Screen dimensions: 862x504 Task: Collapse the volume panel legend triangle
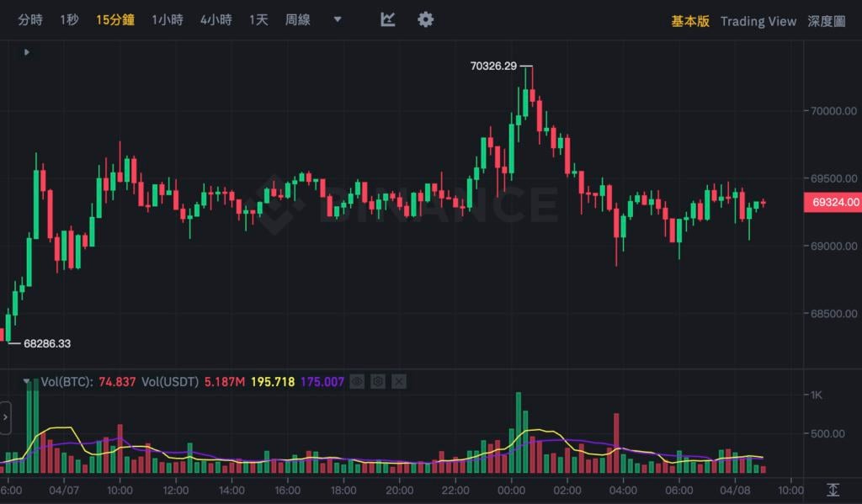pos(27,382)
